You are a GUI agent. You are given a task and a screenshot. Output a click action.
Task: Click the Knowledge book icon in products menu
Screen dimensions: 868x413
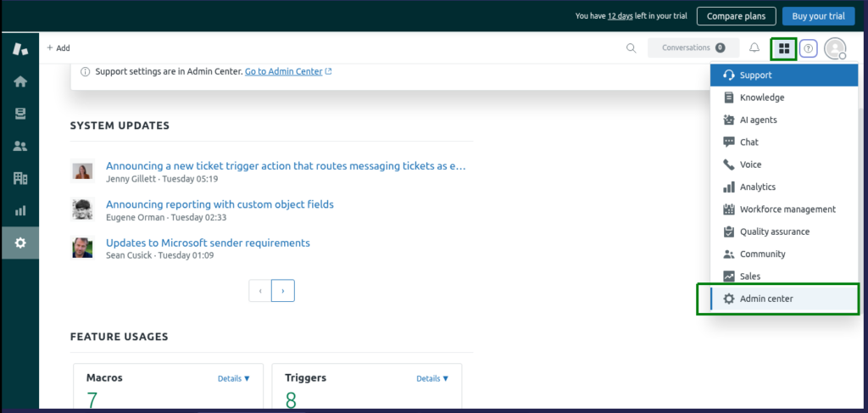click(729, 98)
